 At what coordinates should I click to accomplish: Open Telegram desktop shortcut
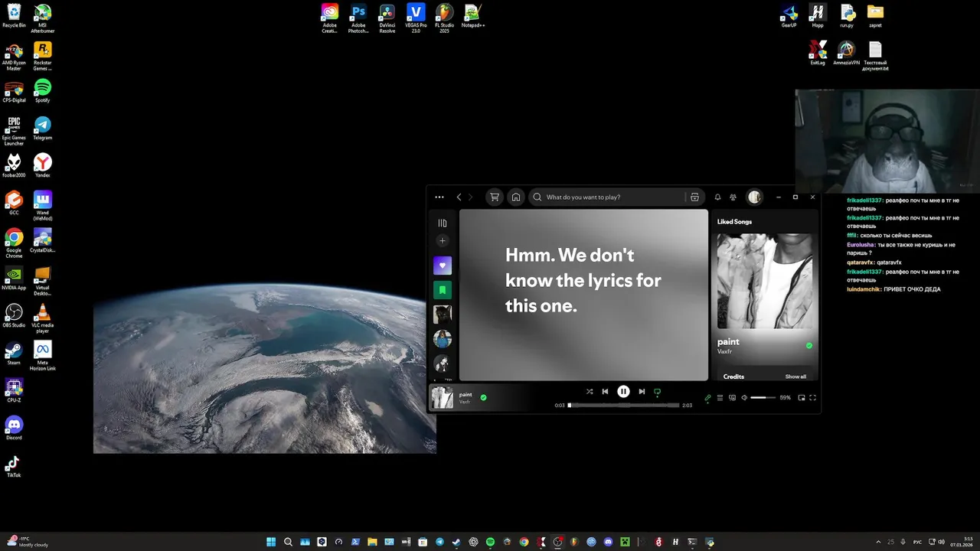point(43,129)
